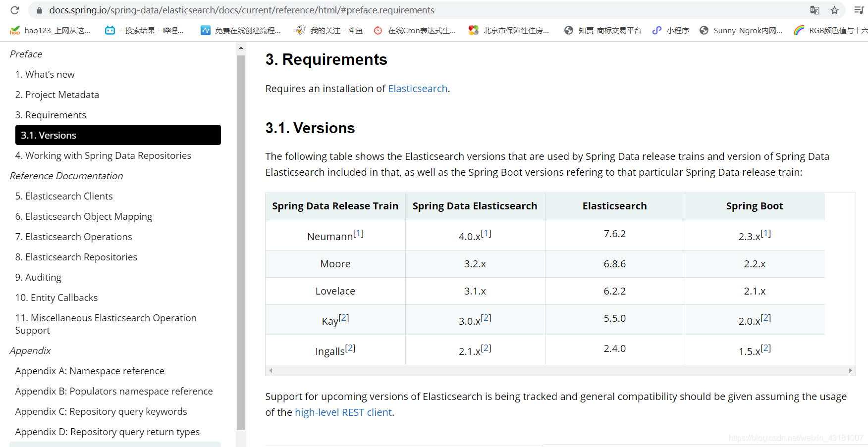Viewport: 868px width, 447px height.
Task: Click footnote [2] next to Kay
Action: click(344, 318)
